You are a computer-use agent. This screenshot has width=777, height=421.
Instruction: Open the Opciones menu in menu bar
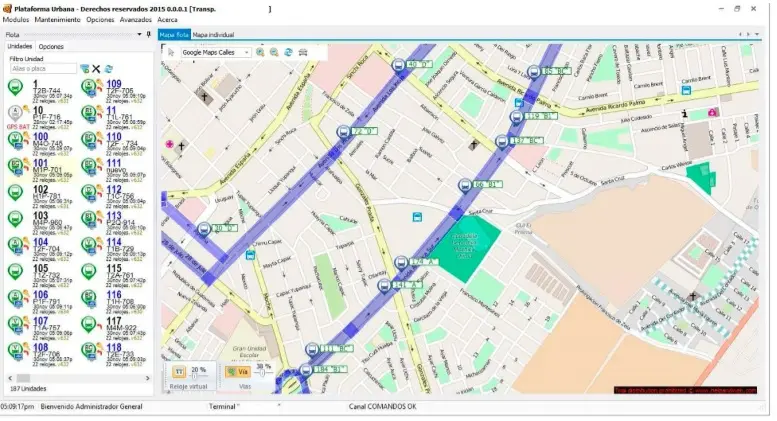[x=100, y=20]
